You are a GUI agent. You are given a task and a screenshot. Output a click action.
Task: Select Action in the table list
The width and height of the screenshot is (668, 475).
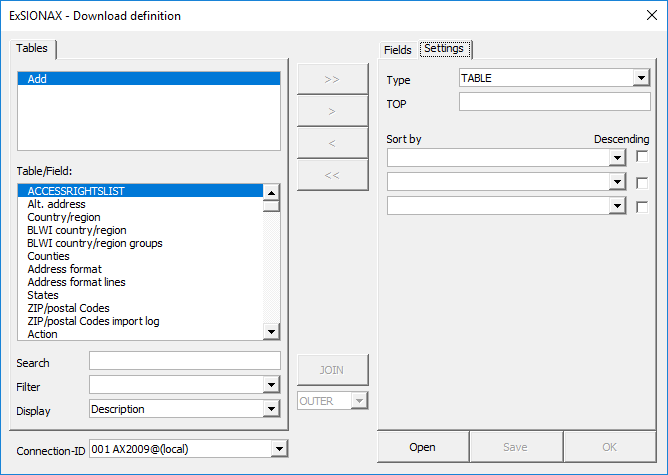tap(140, 334)
